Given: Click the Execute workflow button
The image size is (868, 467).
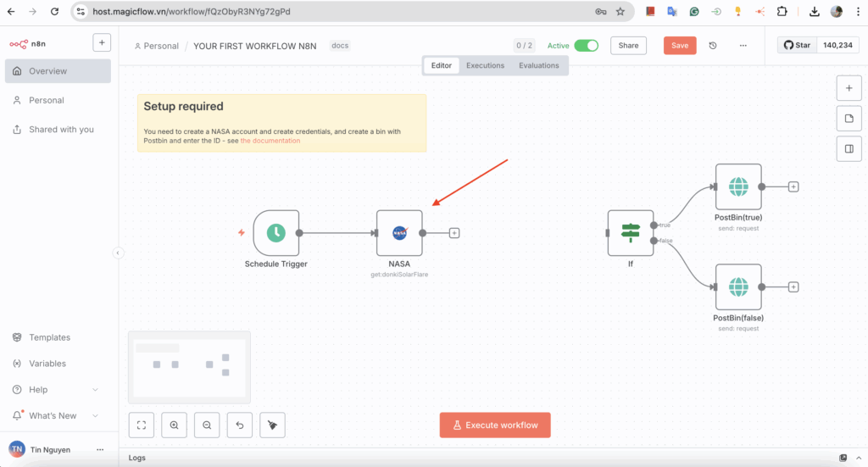Looking at the screenshot, I should point(495,425).
